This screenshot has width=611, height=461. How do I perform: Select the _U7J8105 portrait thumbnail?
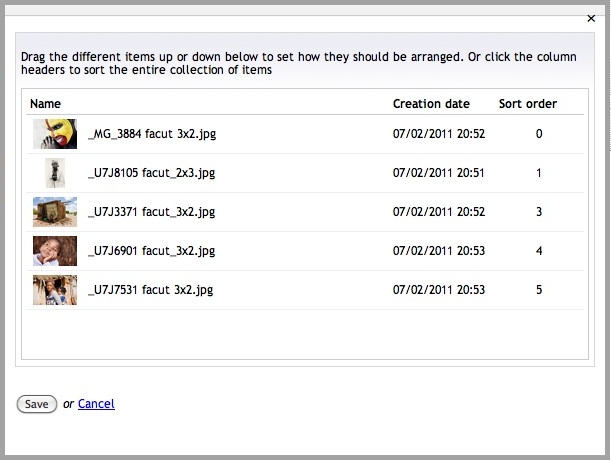[55, 173]
